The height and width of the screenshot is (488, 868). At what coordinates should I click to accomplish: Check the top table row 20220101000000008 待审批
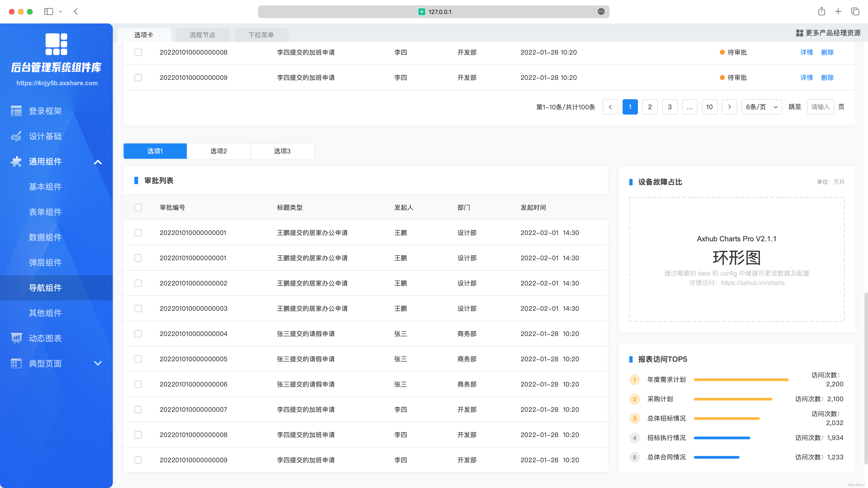tap(138, 52)
